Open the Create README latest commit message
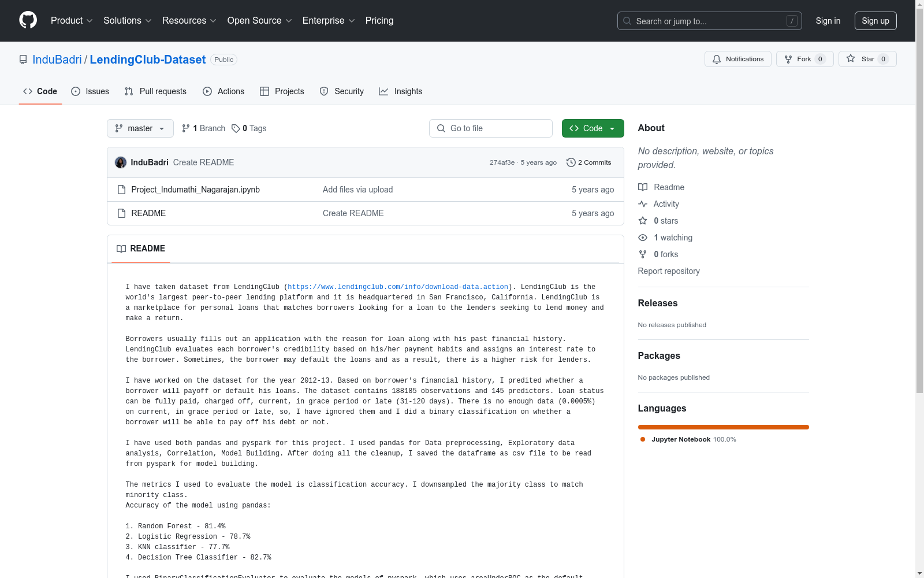 coord(203,162)
